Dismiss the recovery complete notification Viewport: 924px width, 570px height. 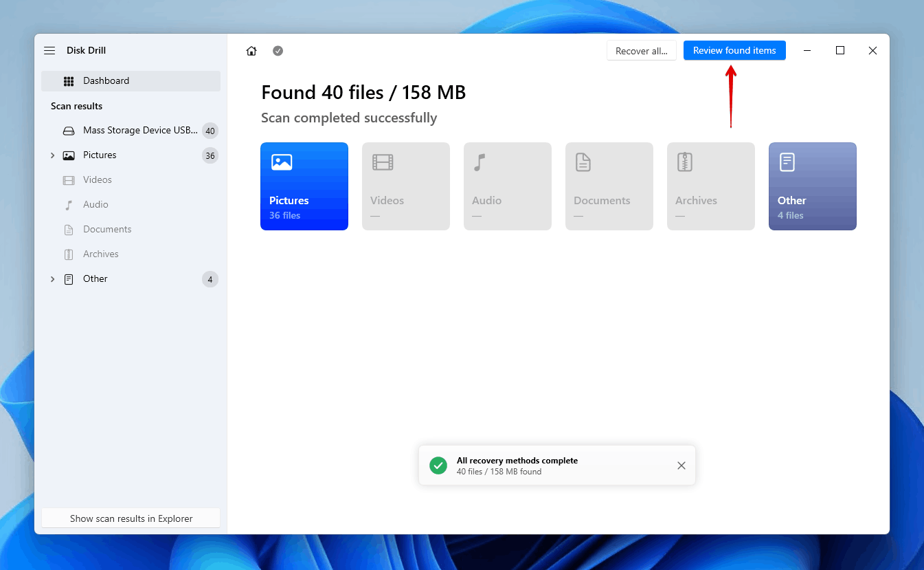point(681,465)
